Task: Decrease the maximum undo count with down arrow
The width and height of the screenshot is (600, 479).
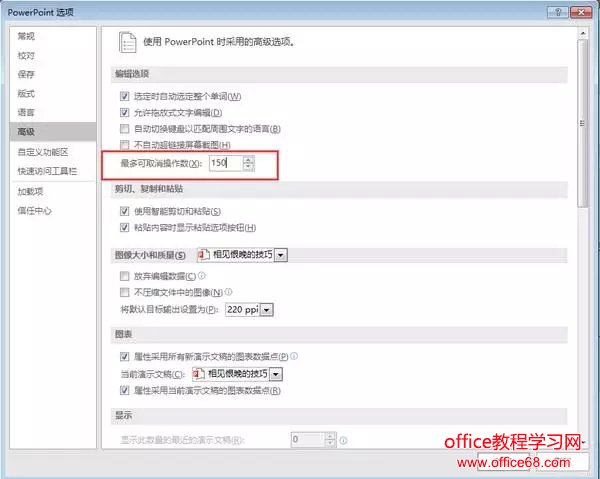Action: tap(248, 167)
